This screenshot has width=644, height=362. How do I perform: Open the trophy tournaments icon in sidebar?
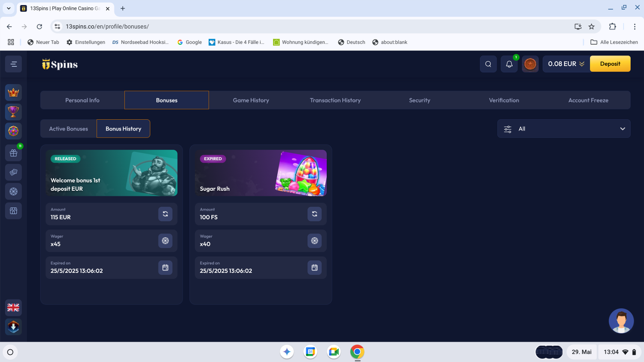pos(13,112)
